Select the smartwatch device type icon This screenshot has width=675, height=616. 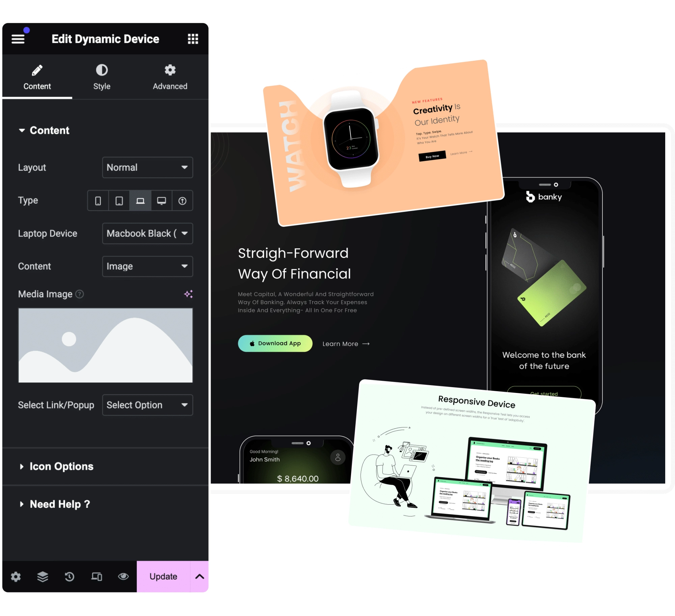(182, 200)
